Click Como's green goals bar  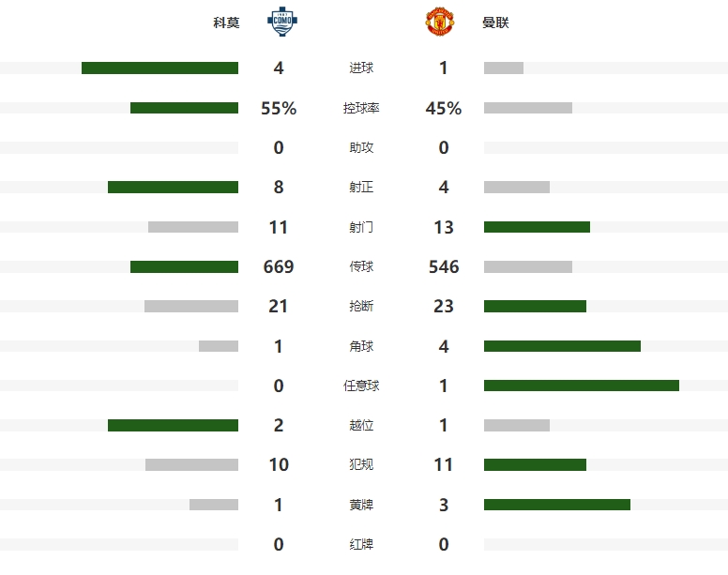159,68
